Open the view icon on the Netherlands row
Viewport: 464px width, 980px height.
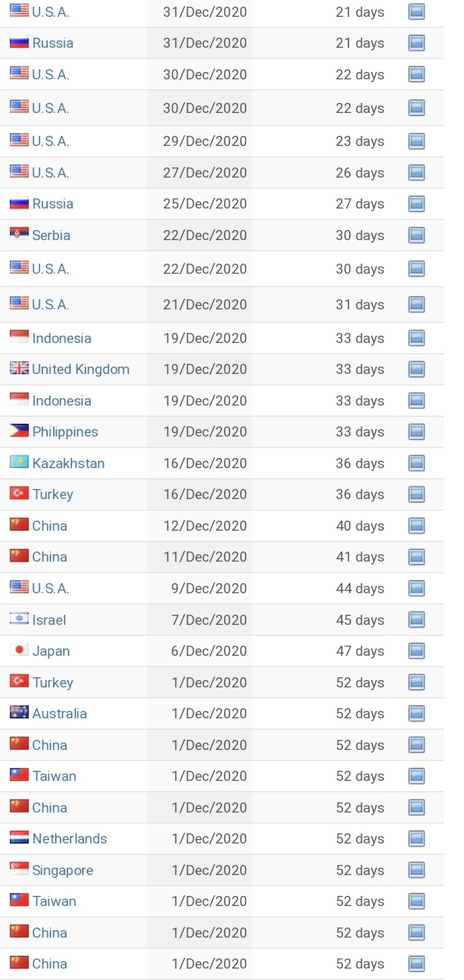pyautogui.click(x=416, y=839)
